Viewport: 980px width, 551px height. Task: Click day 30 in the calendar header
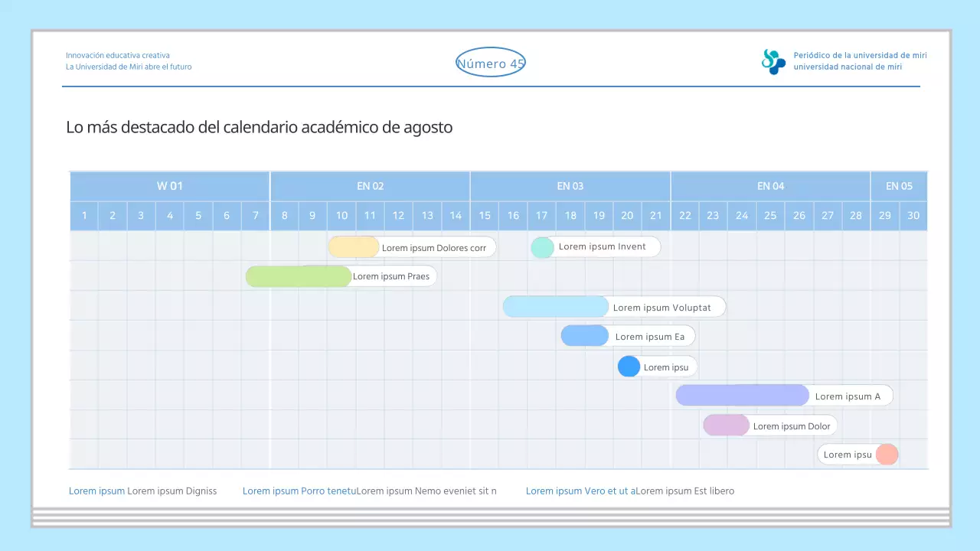pos(913,216)
